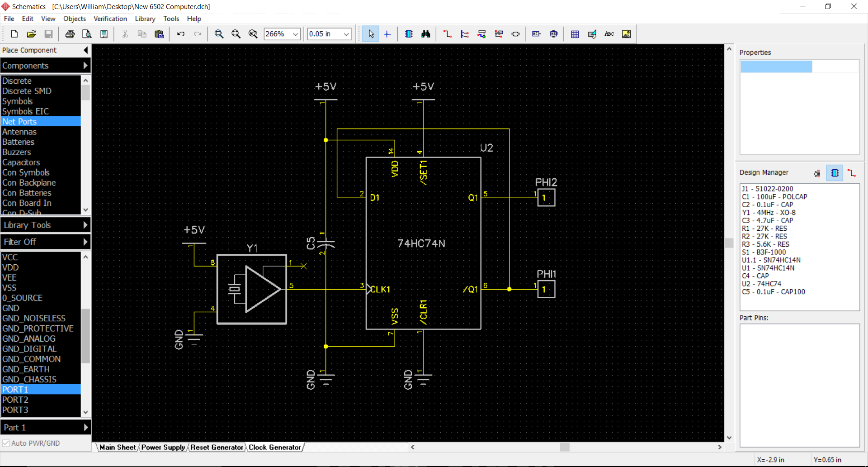
Task: Click the Components panel button
Action: coord(45,66)
